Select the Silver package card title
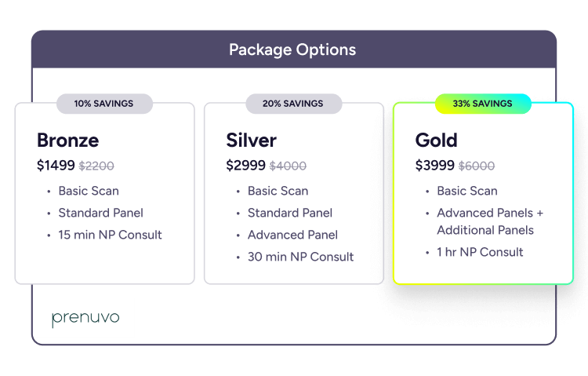Image resolution: width=588 pixels, height=376 pixels. pyautogui.click(x=251, y=141)
